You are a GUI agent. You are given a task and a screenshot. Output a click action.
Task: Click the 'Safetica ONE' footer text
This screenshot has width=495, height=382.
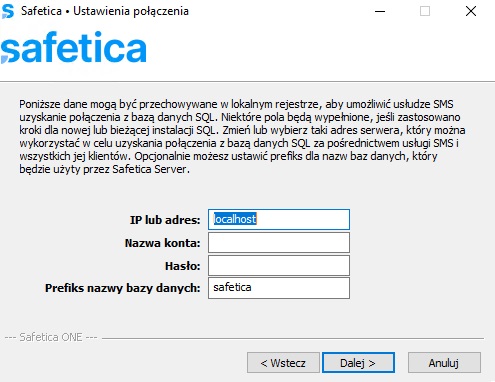tap(51, 337)
